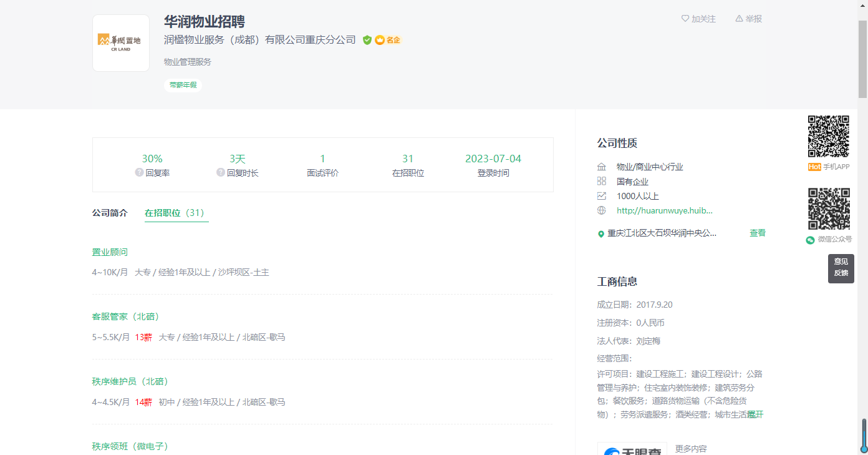Click the 带薪年假 benefit tag
The image size is (868, 455).
[x=183, y=85]
